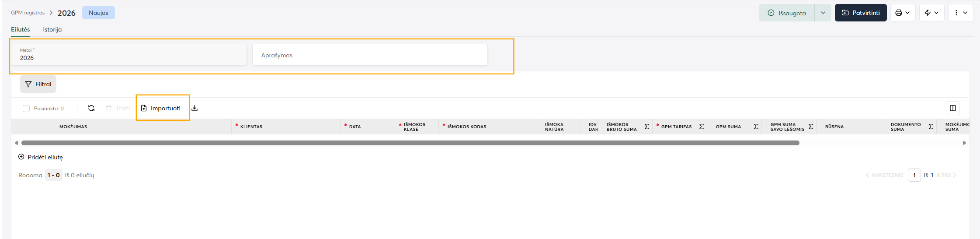Click the scrollbar left arrow
Viewport: 980px width, 239px height.
(x=16, y=143)
